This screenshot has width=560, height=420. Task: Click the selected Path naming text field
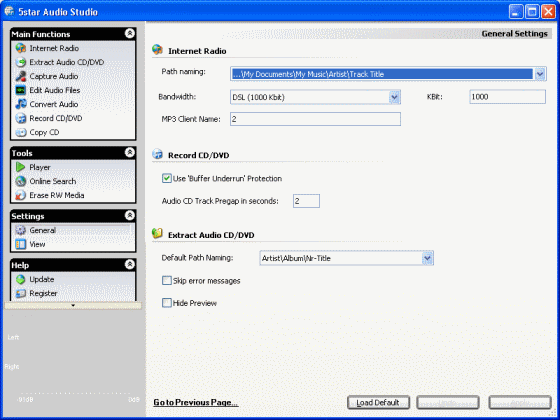382,74
